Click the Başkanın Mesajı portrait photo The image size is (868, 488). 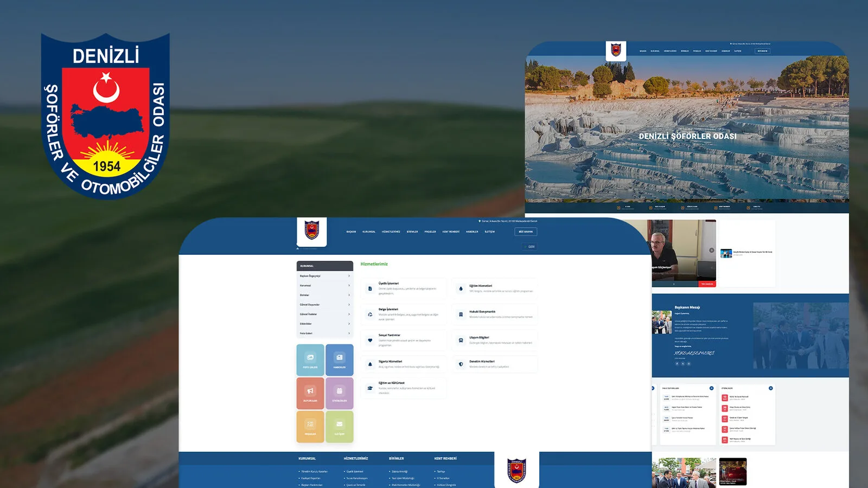point(662,322)
